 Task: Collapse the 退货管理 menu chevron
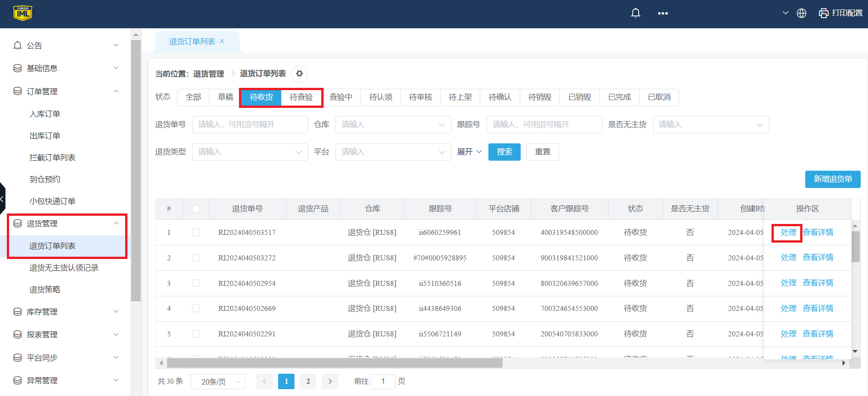point(116,223)
